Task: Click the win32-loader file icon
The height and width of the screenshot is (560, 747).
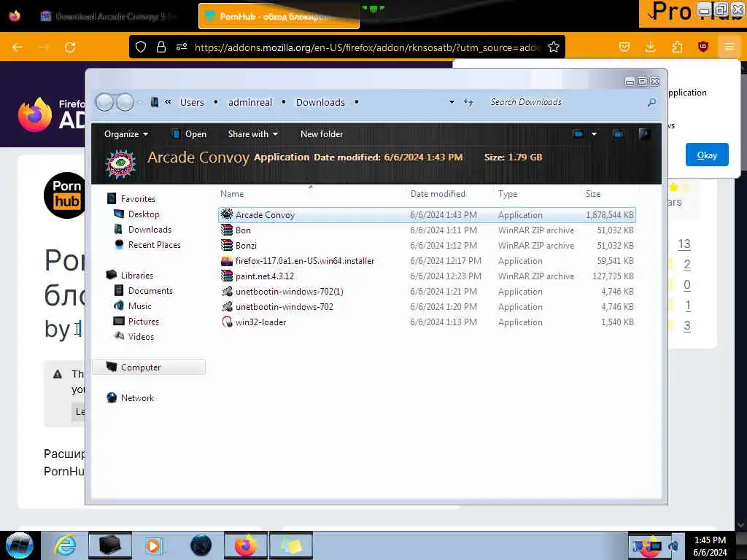Action: [x=227, y=322]
